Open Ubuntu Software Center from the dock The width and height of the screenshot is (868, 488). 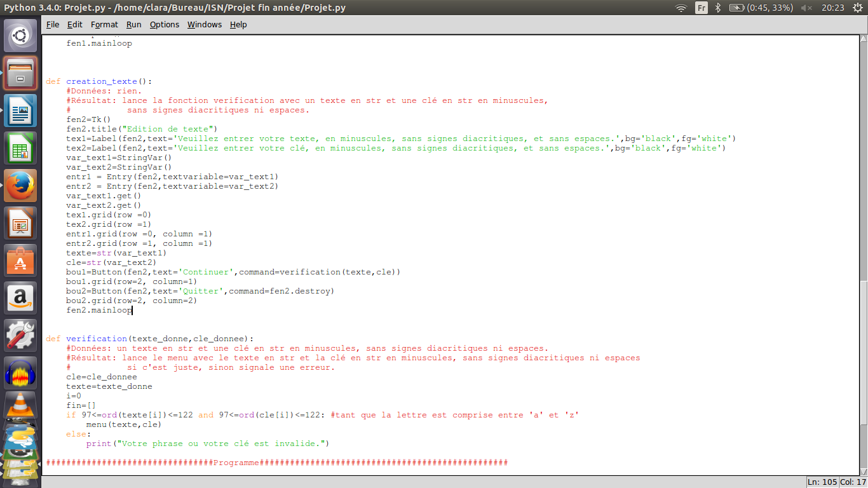click(20, 261)
